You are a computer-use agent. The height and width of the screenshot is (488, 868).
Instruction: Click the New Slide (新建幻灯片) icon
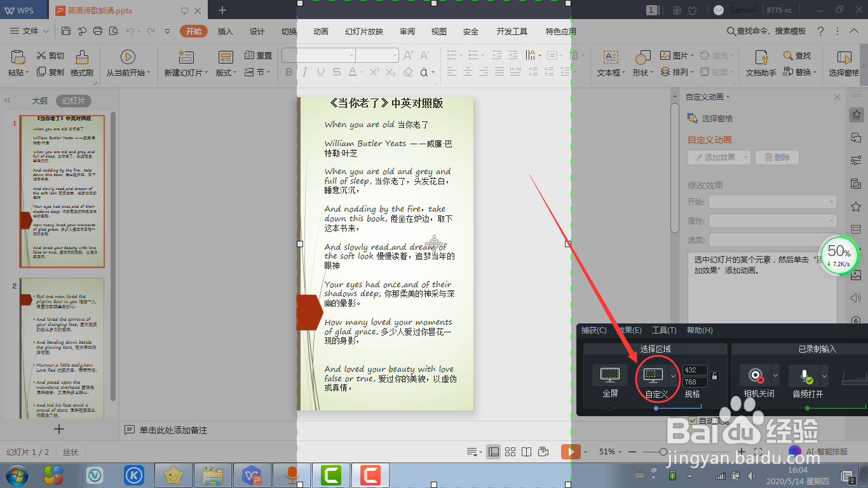coord(186,58)
